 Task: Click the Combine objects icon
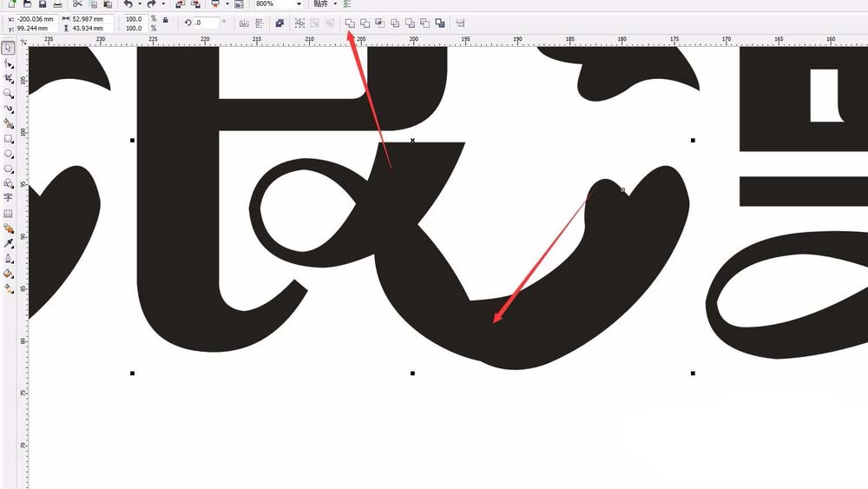click(x=279, y=23)
